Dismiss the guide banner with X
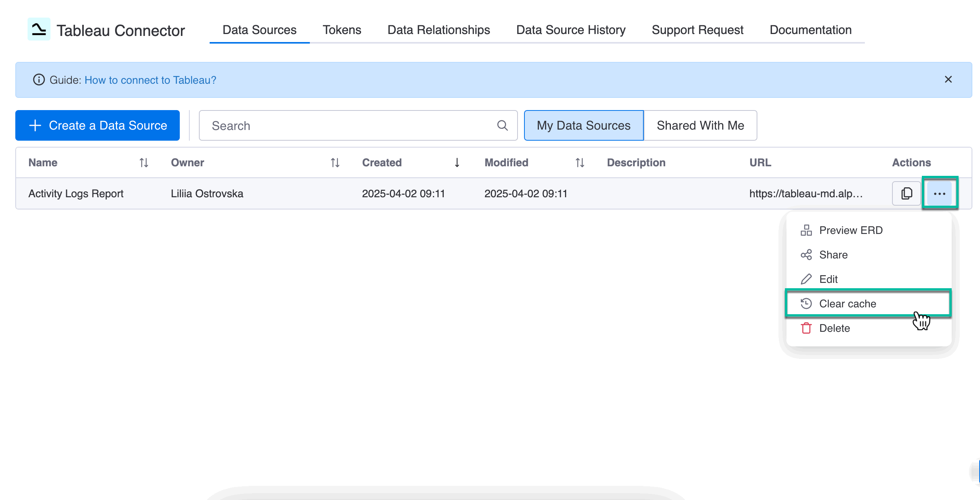 [x=948, y=80]
